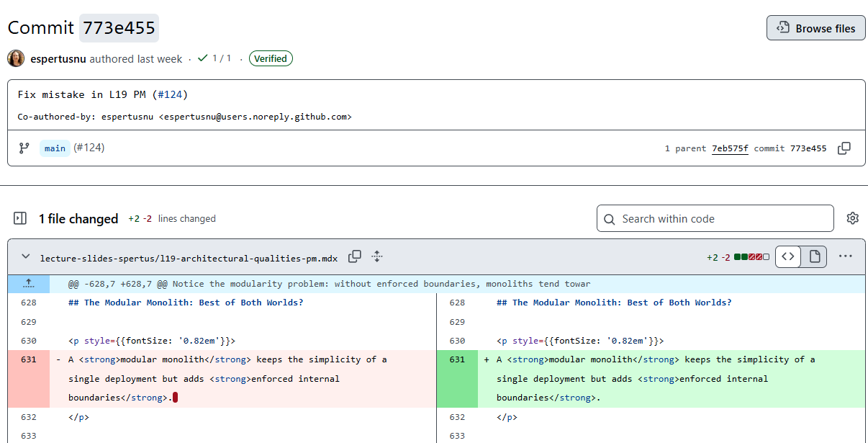Open parent commit 7eb575f
Viewport: 868px width, 443px height.
pyautogui.click(x=730, y=148)
